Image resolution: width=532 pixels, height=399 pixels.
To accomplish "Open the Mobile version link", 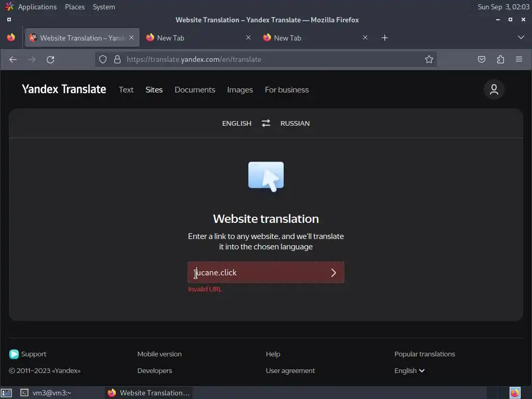I will click(159, 354).
